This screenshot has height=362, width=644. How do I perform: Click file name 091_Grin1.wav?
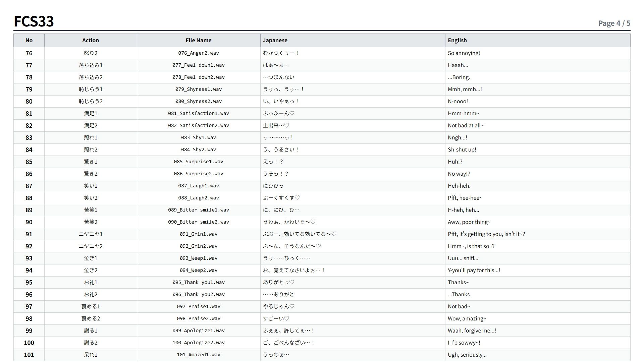point(199,234)
